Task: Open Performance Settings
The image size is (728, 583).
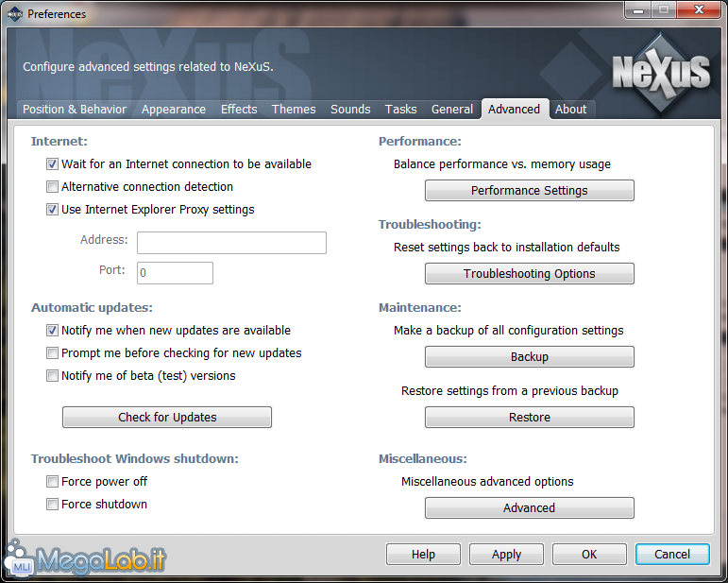Action: click(529, 191)
